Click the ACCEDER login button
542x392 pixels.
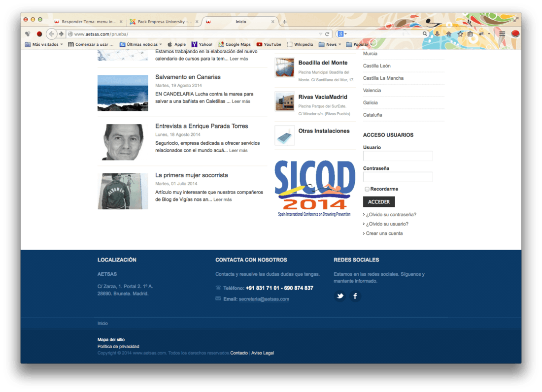click(x=379, y=202)
